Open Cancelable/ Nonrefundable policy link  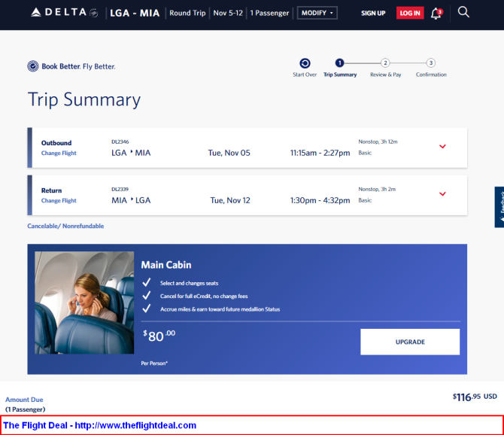tap(65, 226)
